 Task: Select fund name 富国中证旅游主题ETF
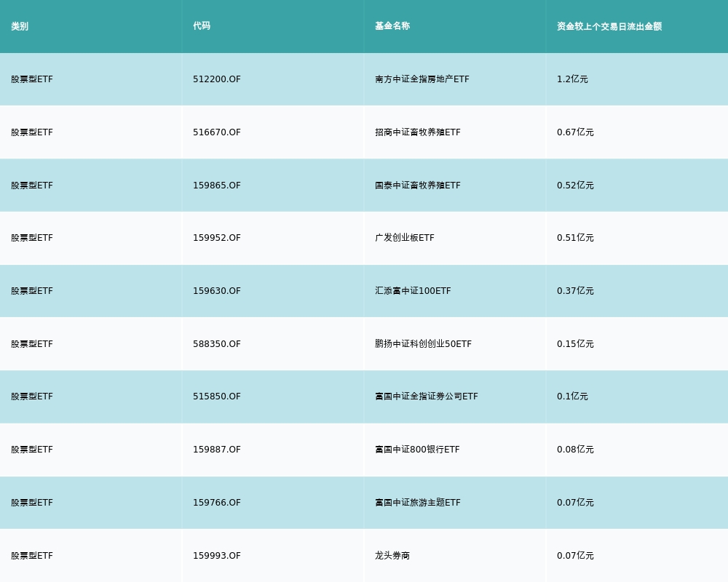418,503
